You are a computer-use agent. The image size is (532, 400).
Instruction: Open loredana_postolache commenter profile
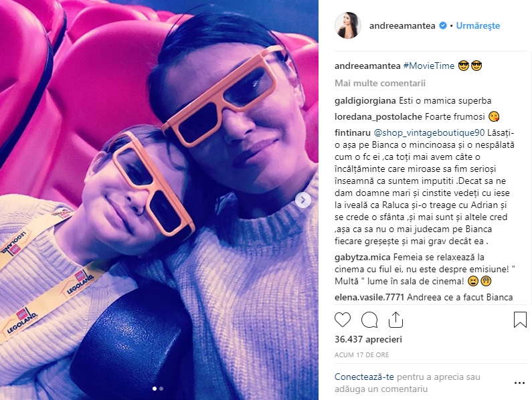click(x=378, y=116)
